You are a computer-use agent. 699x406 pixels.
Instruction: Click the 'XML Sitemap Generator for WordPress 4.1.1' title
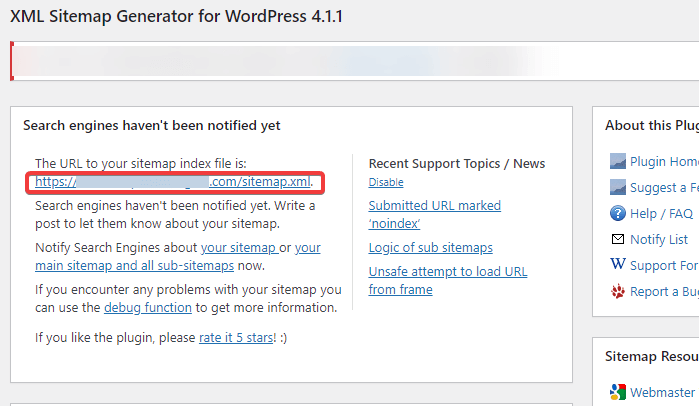(x=176, y=16)
